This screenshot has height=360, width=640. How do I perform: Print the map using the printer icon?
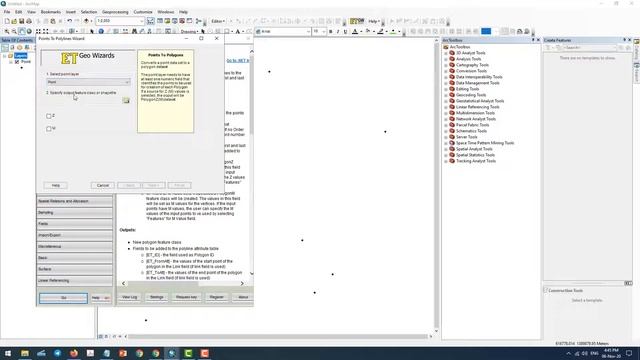point(29,21)
